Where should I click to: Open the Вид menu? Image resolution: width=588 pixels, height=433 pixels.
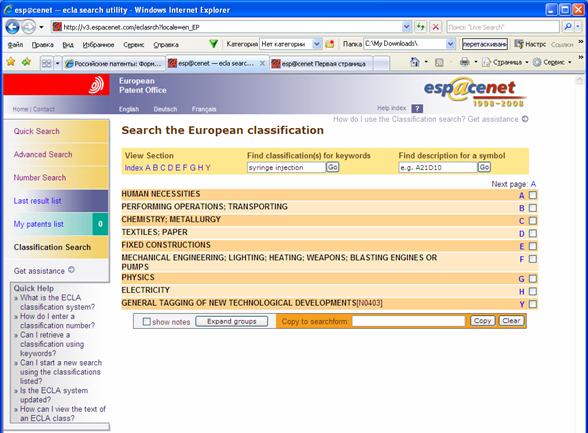[x=68, y=45]
